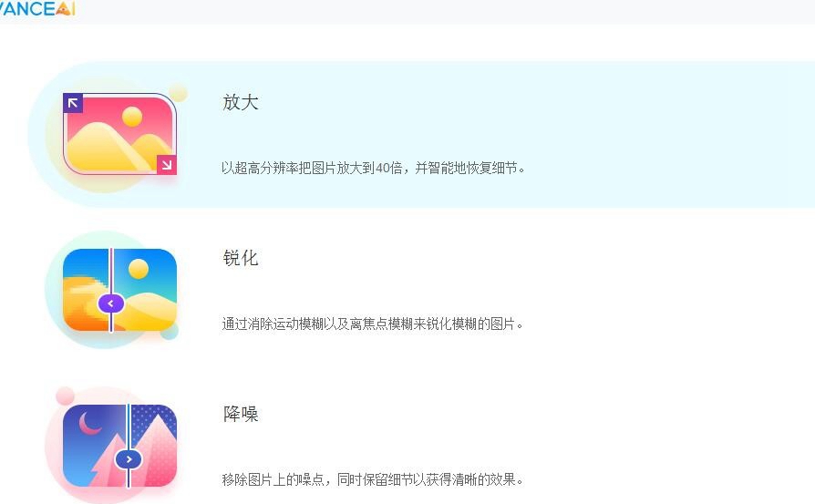Viewport: 815px width, 504px height.
Task: Click purple slider handle on sharpen icon
Action: pyautogui.click(x=110, y=303)
